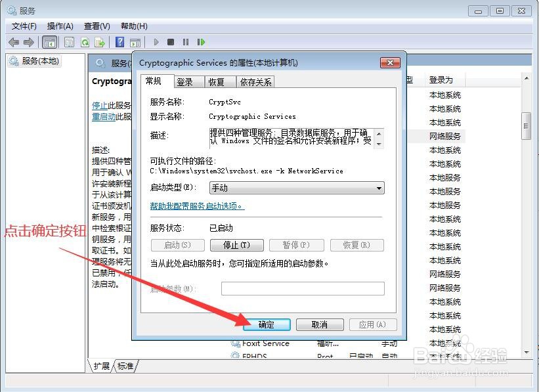Switch to the 登录 tab

186,81
